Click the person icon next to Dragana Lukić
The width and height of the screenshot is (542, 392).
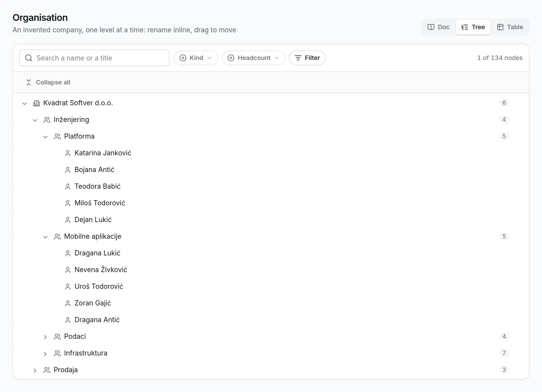point(68,253)
